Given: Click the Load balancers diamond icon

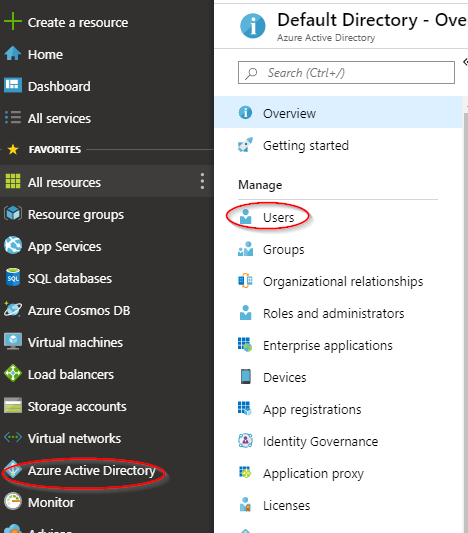Looking at the screenshot, I should [13, 373].
